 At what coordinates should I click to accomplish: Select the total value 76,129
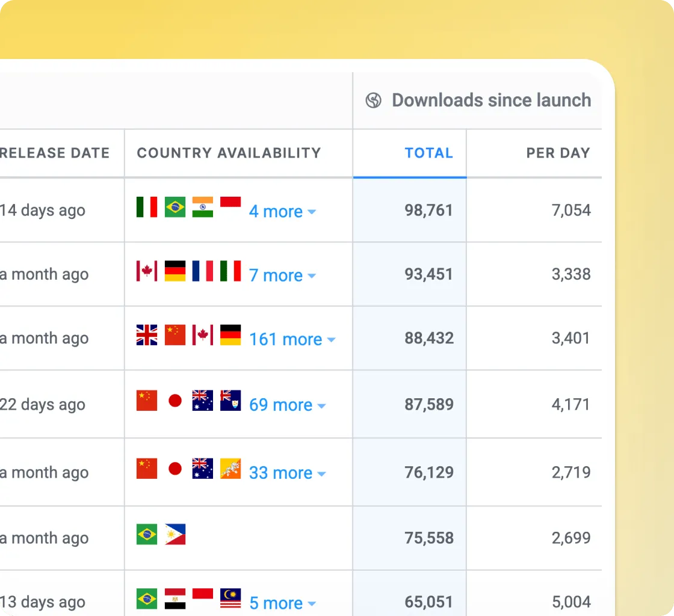[428, 472]
